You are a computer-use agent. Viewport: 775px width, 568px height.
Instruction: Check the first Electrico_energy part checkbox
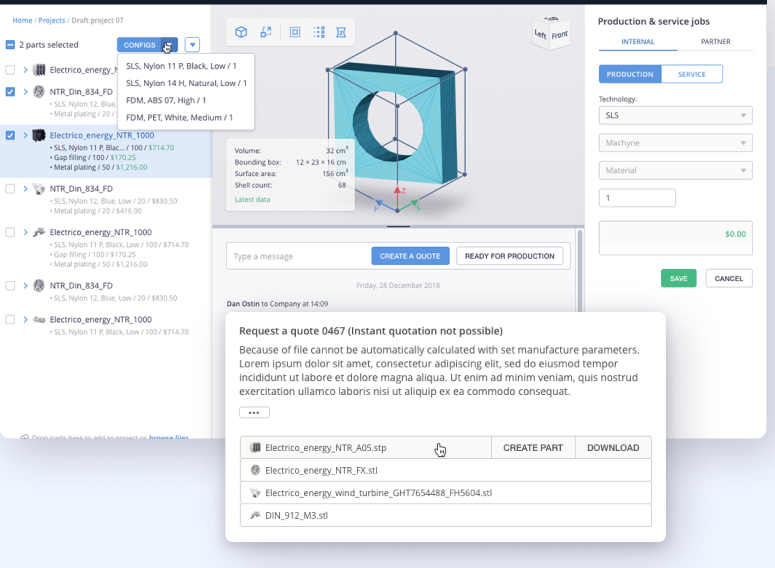[x=10, y=70]
